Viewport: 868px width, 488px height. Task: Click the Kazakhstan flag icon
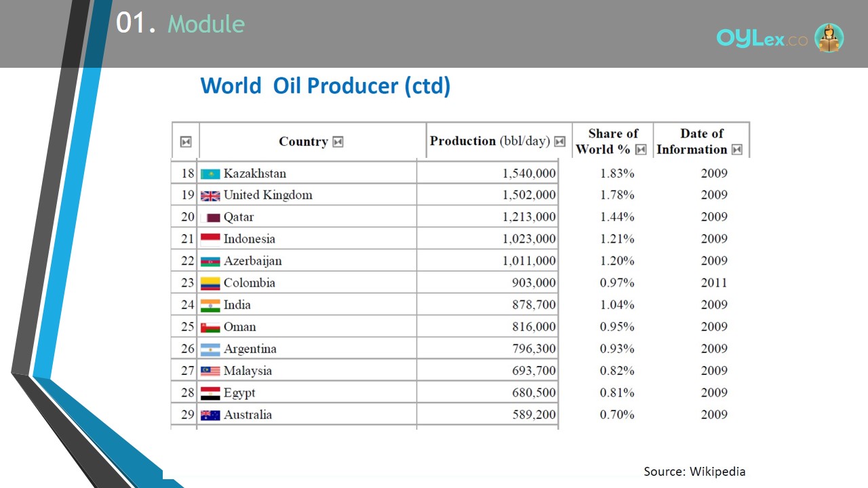pyautogui.click(x=210, y=174)
